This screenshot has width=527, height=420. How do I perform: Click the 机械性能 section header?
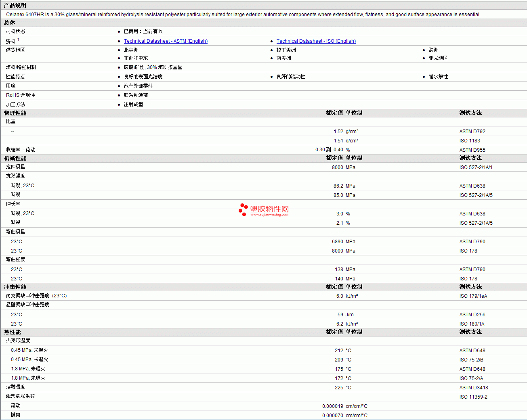click(x=15, y=158)
